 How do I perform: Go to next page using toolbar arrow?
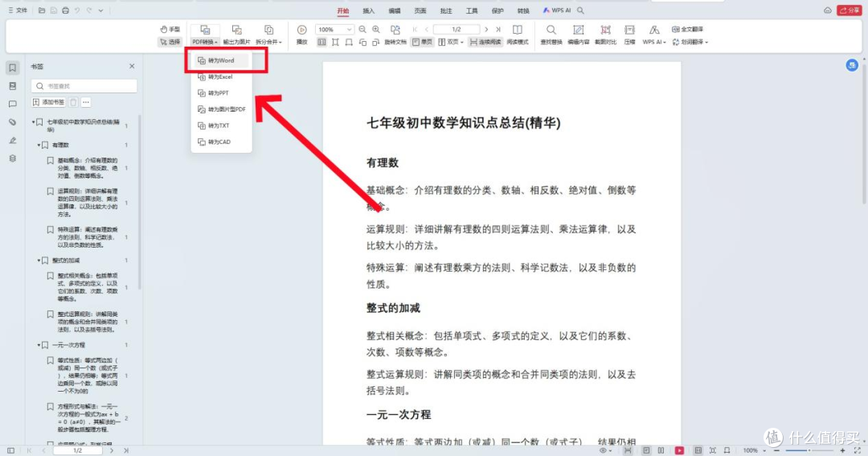486,30
